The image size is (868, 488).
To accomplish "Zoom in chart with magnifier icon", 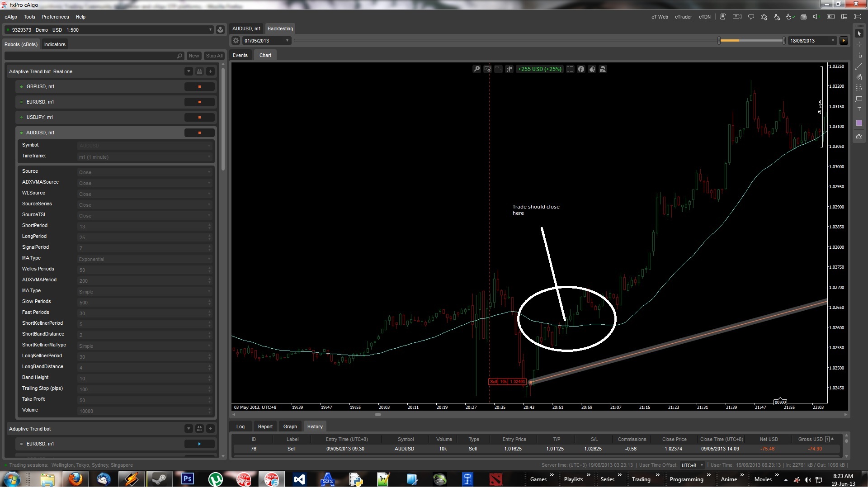I will pyautogui.click(x=476, y=69).
